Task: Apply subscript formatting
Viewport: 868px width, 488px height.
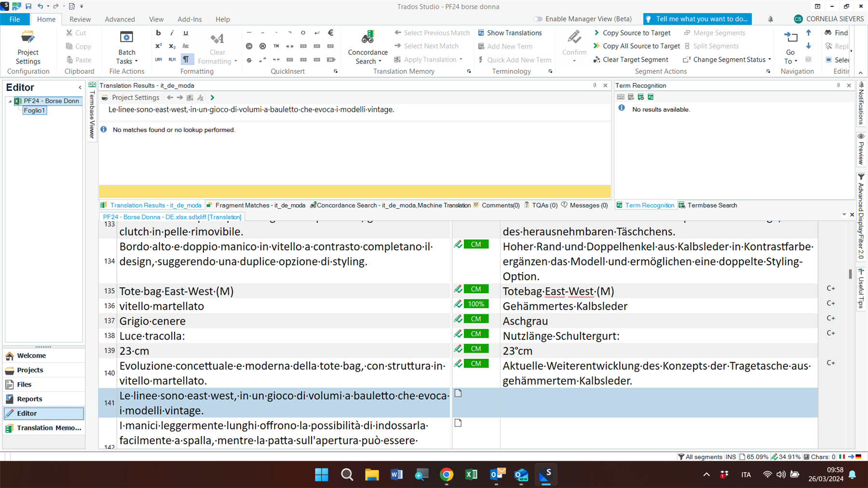Action: click(172, 46)
